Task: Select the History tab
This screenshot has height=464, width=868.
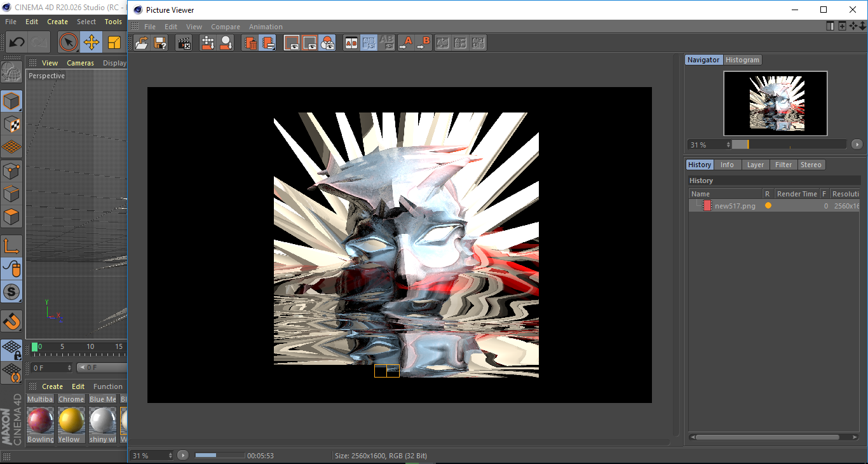Action: 700,165
